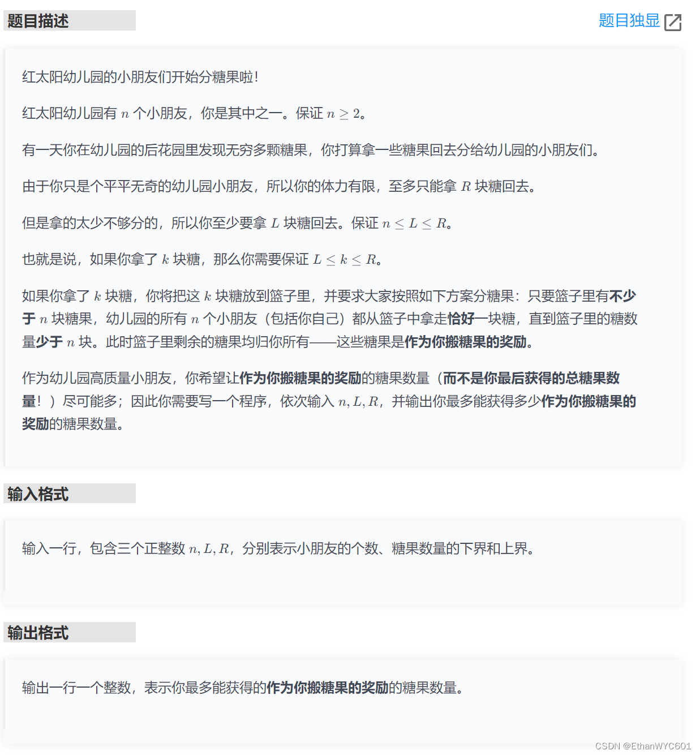Image resolution: width=700 pixels, height=755 pixels.
Task: Click the line saying at most R candies
Action: coord(279,186)
